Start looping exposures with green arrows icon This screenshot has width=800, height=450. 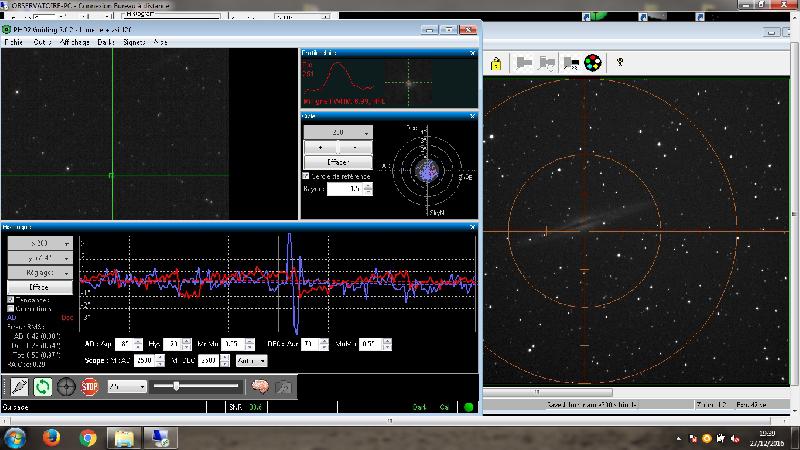[x=42, y=386]
